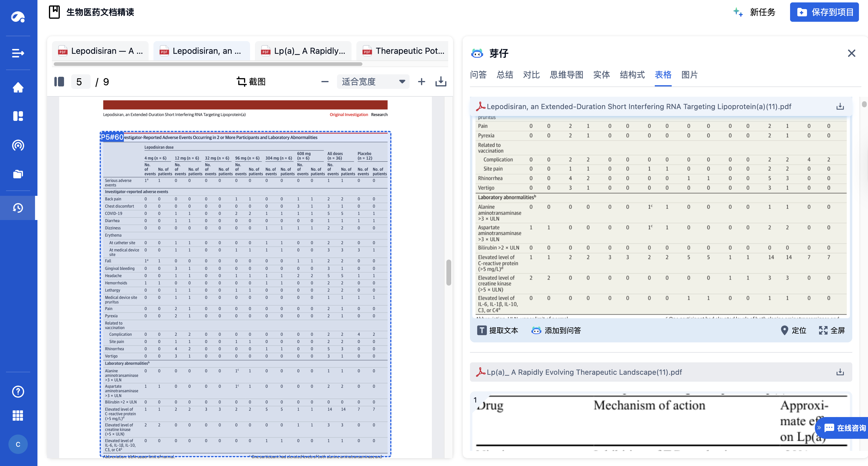Click the page number field showing 5
This screenshot has height=466, width=868.
[x=80, y=82]
